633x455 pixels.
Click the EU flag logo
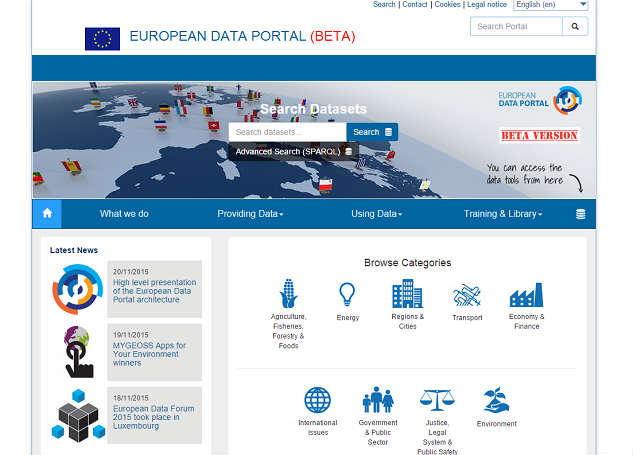(x=102, y=39)
